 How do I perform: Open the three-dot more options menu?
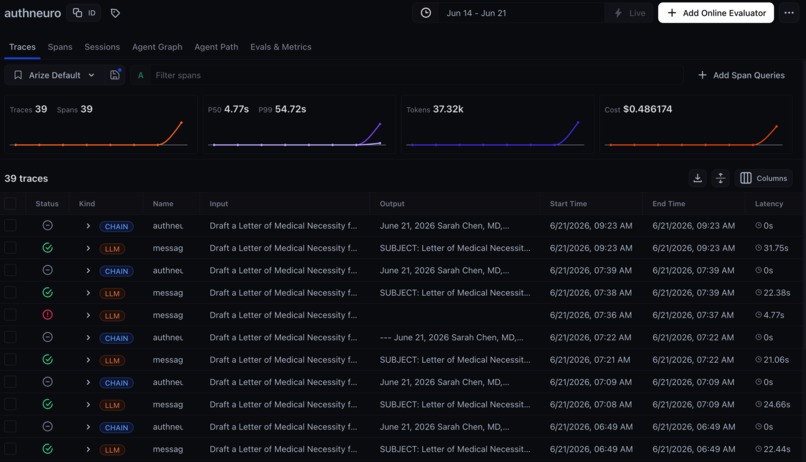[x=789, y=13]
